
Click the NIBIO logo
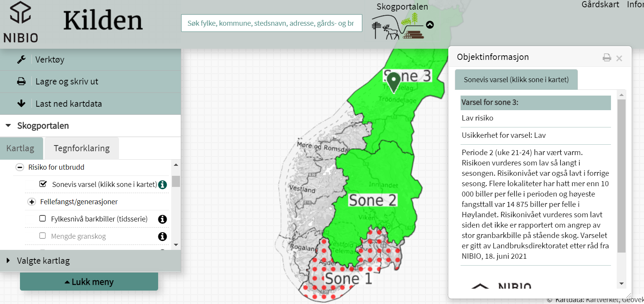coord(21,22)
